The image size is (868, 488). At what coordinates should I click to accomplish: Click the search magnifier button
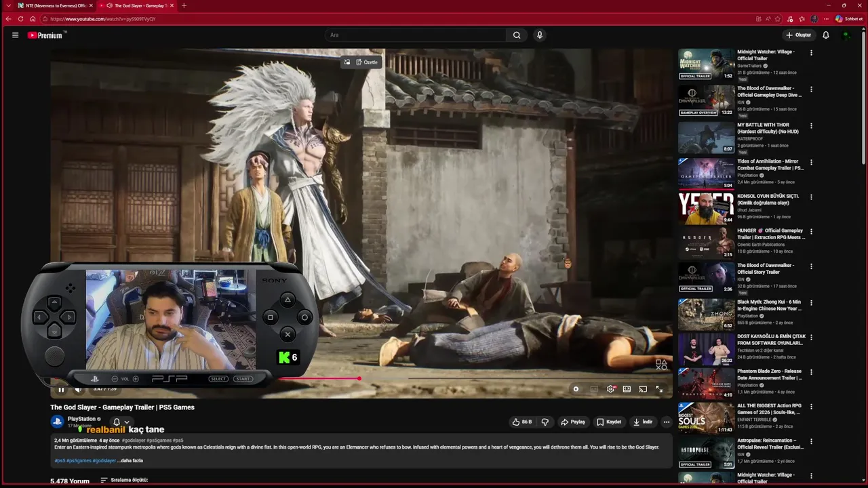pyautogui.click(x=517, y=35)
